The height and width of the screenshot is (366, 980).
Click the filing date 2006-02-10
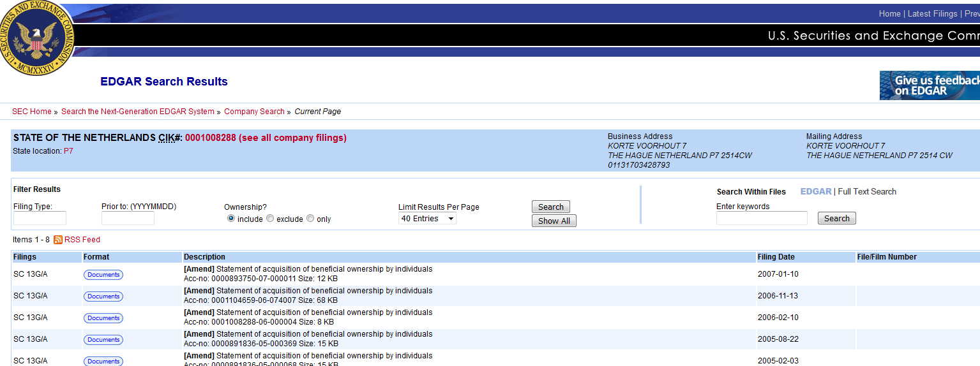pos(778,318)
